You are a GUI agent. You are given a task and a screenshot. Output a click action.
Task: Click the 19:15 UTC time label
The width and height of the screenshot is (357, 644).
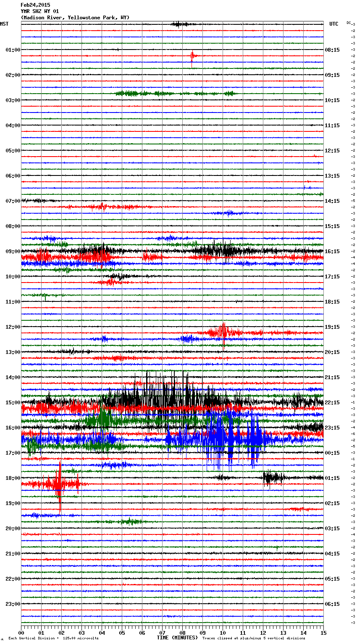tap(332, 327)
